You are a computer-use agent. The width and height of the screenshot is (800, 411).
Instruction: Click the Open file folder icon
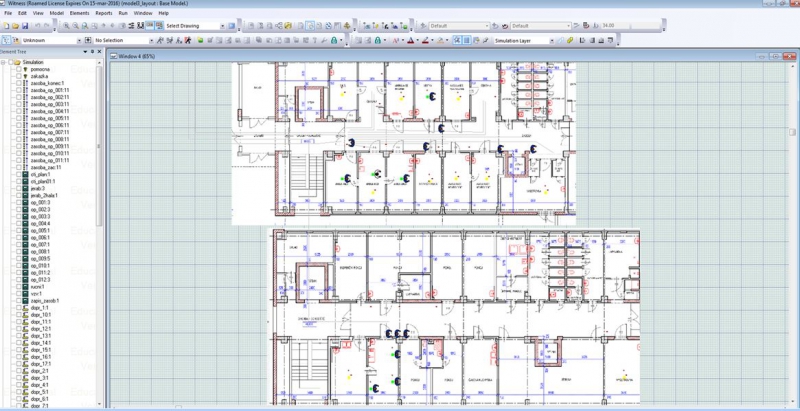[x=15, y=25]
